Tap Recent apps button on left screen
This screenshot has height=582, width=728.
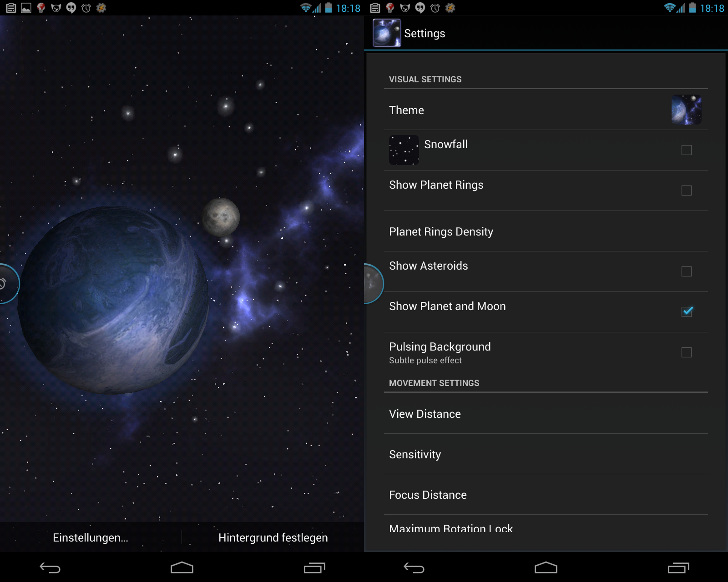click(x=314, y=567)
